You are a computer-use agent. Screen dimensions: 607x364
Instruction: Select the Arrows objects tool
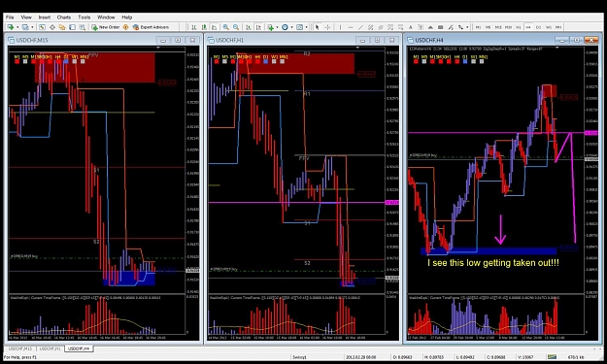tap(460, 27)
